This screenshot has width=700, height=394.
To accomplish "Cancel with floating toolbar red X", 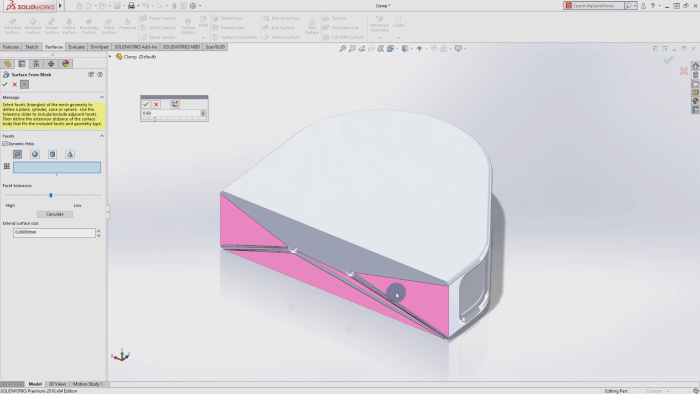I will (x=156, y=104).
